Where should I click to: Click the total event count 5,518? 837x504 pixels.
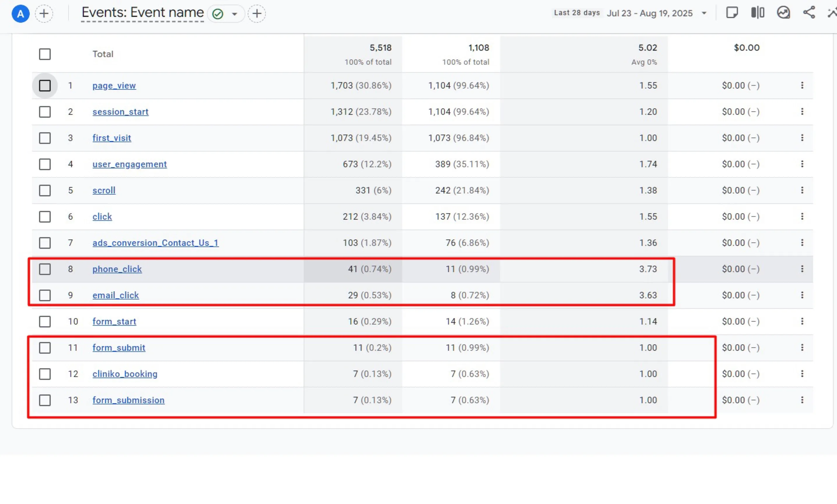pos(380,47)
